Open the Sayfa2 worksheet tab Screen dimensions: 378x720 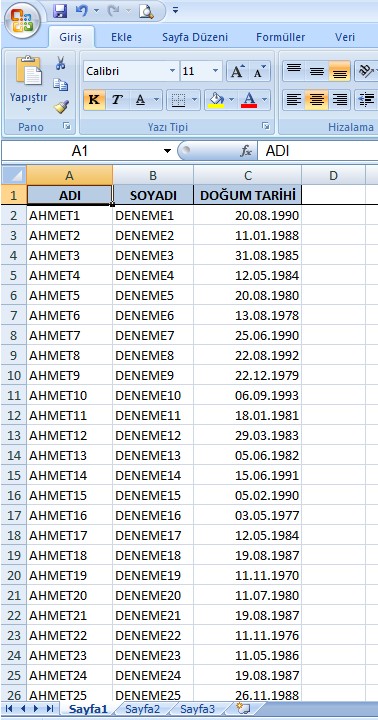pyautogui.click(x=142, y=709)
